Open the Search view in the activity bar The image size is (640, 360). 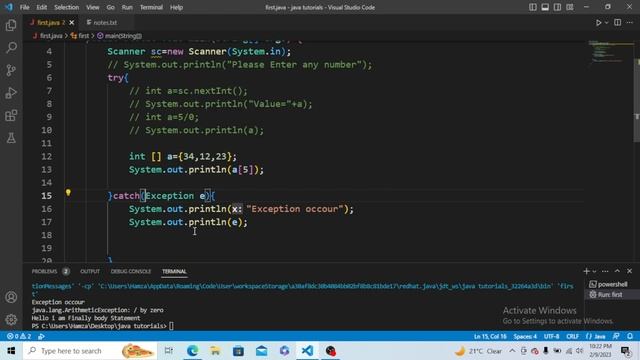11,48
